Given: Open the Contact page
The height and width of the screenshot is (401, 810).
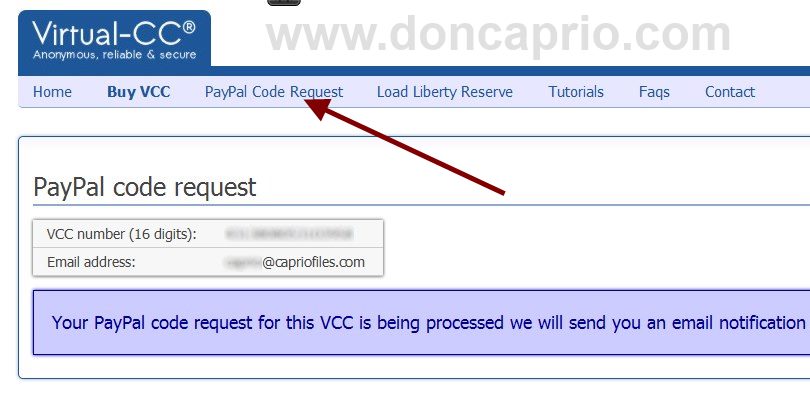Looking at the screenshot, I should coord(730,92).
